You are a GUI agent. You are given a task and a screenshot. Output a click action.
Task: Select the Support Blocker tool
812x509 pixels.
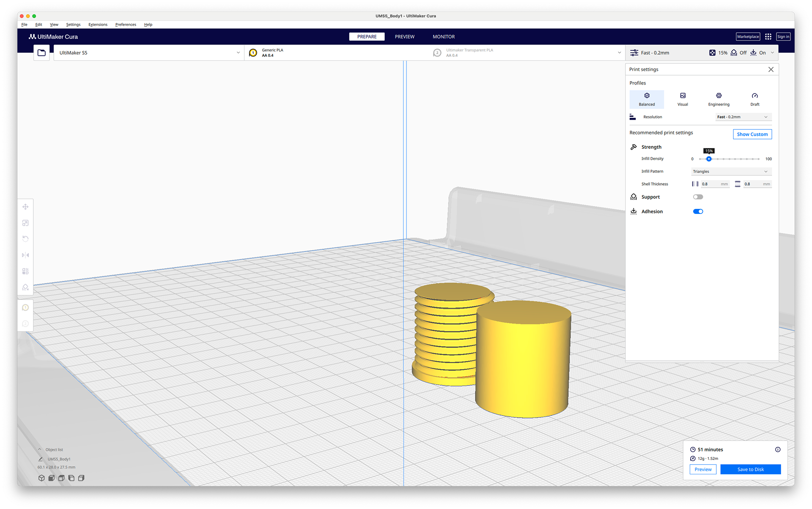(x=25, y=287)
